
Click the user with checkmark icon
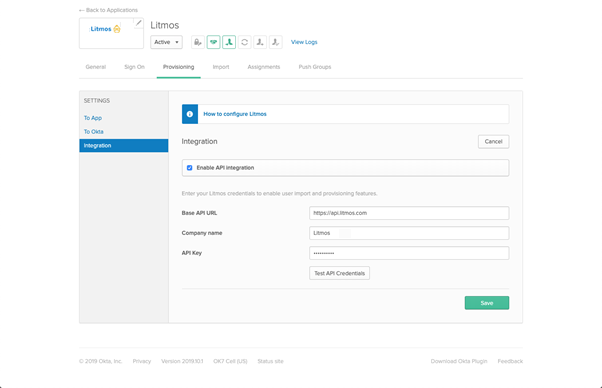tap(276, 42)
